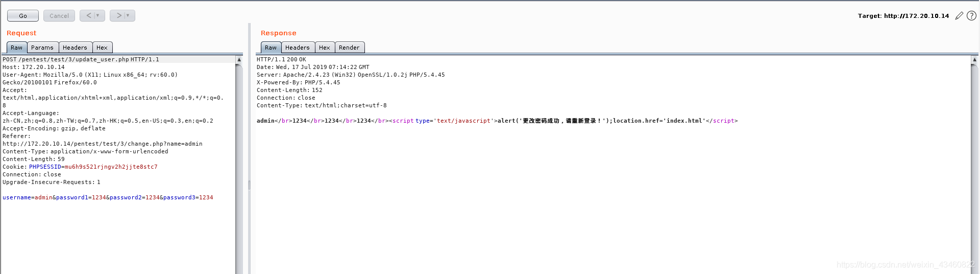Switch to the Request Hex tab

coord(102,48)
